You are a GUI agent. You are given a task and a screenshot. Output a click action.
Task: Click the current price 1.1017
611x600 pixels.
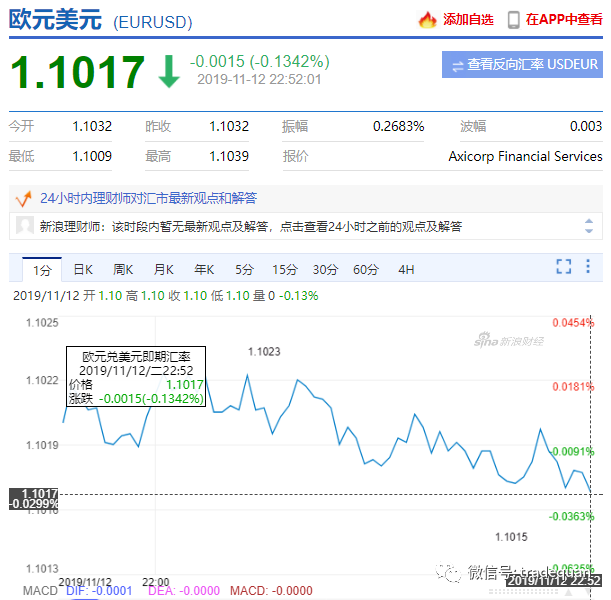[78, 72]
